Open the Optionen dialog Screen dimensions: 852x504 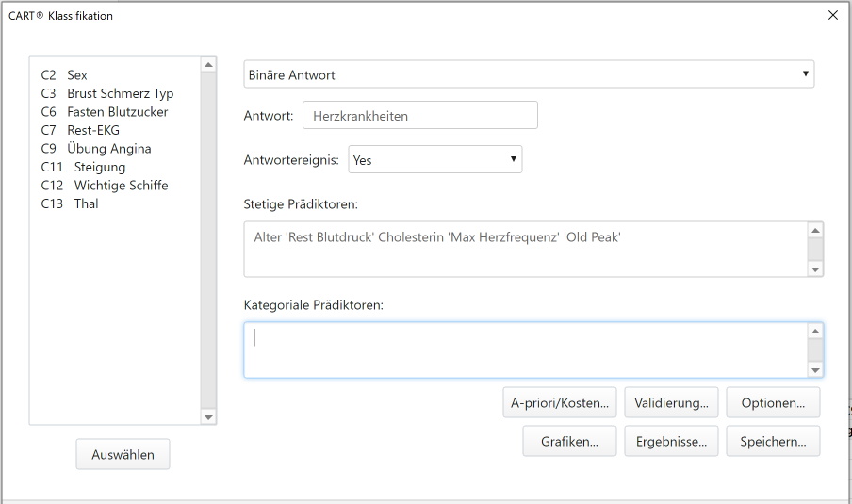coord(773,402)
